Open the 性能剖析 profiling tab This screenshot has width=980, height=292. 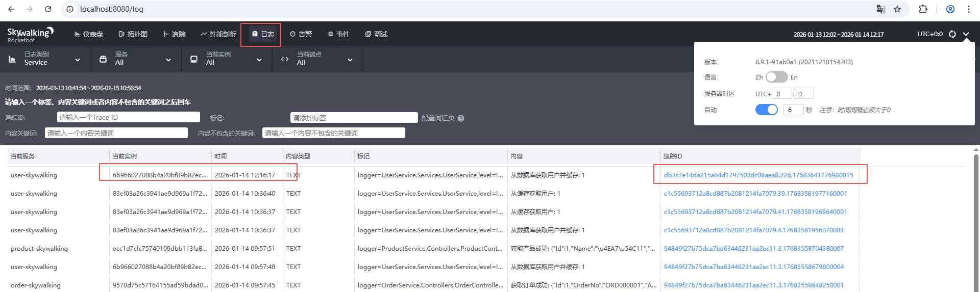coord(218,34)
